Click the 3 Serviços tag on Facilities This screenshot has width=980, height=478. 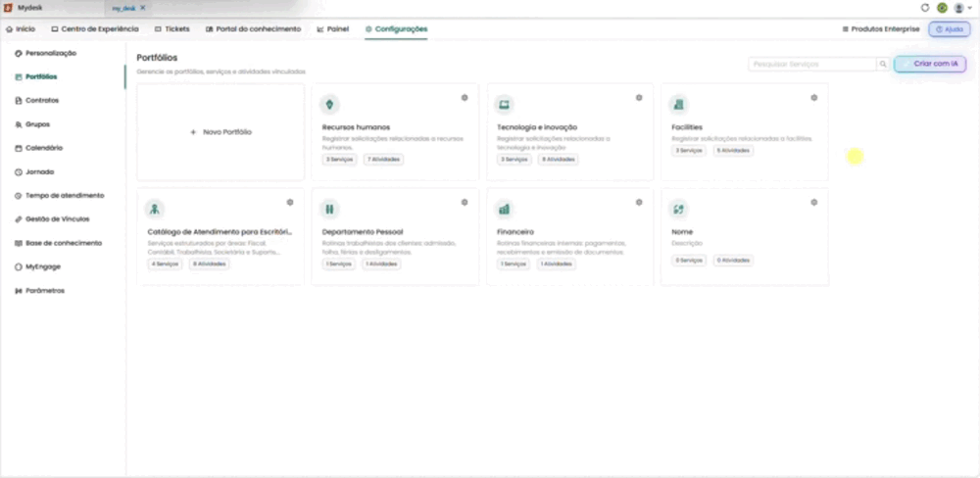click(689, 151)
